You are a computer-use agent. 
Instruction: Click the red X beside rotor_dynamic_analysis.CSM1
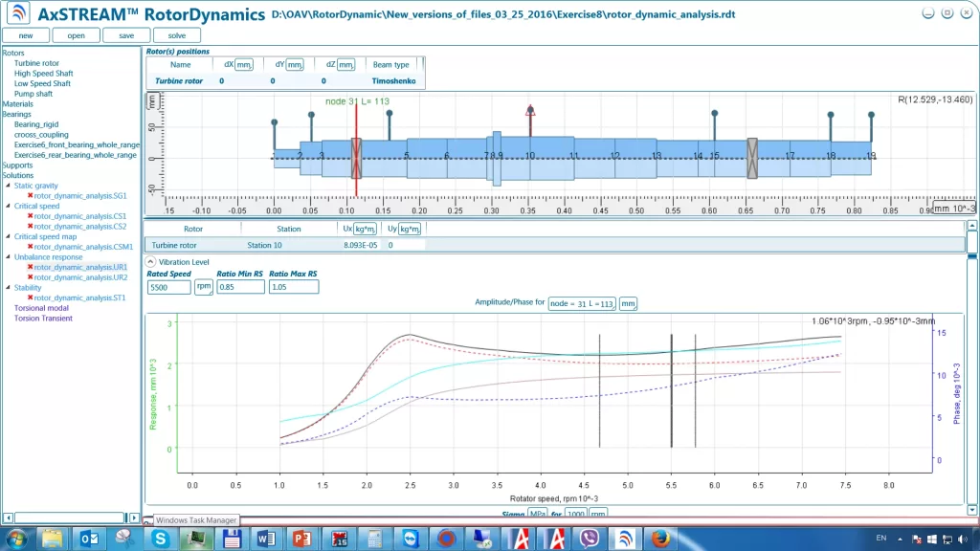(x=30, y=247)
